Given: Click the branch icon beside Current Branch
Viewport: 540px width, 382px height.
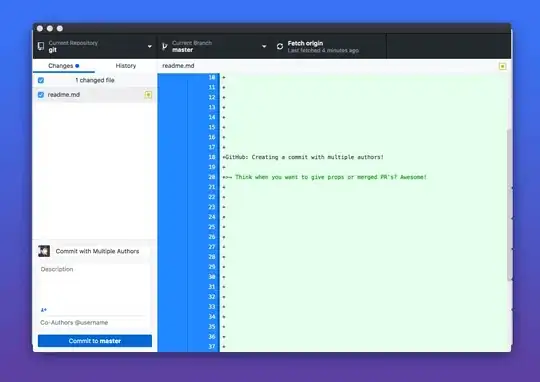Looking at the screenshot, I should coord(165,46).
